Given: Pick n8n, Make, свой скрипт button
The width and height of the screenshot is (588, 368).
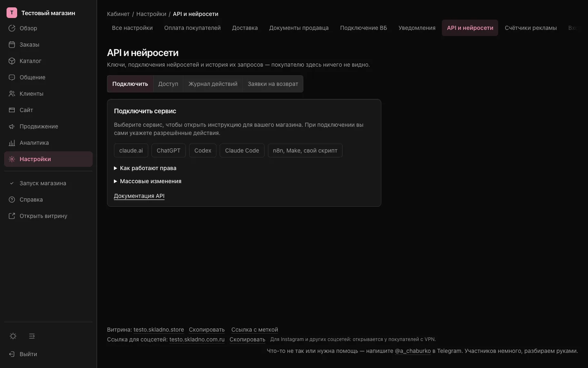Looking at the screenshot, I should pyautogui.click(x=305, y=150).
